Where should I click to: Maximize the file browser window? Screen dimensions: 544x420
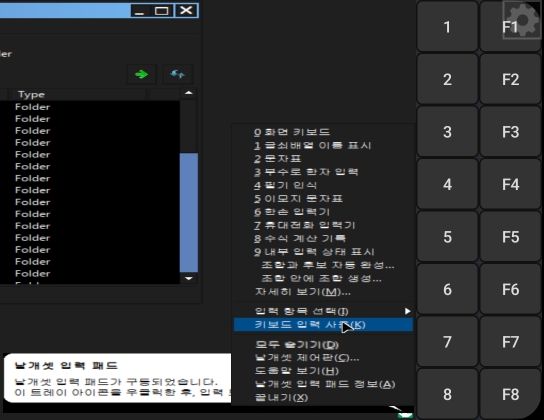162,11
